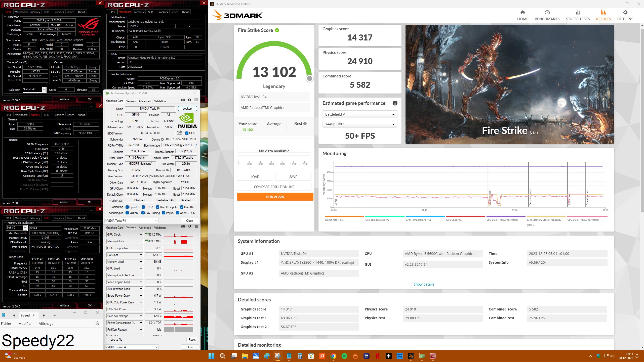This screenshot has width=644, height=362.
Task: Toggle the CUDA checkbox
Action: point(143,207)
